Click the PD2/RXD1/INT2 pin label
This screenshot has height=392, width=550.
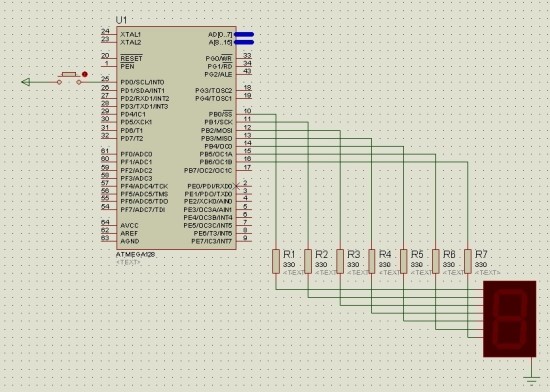(x=145, y=99)
